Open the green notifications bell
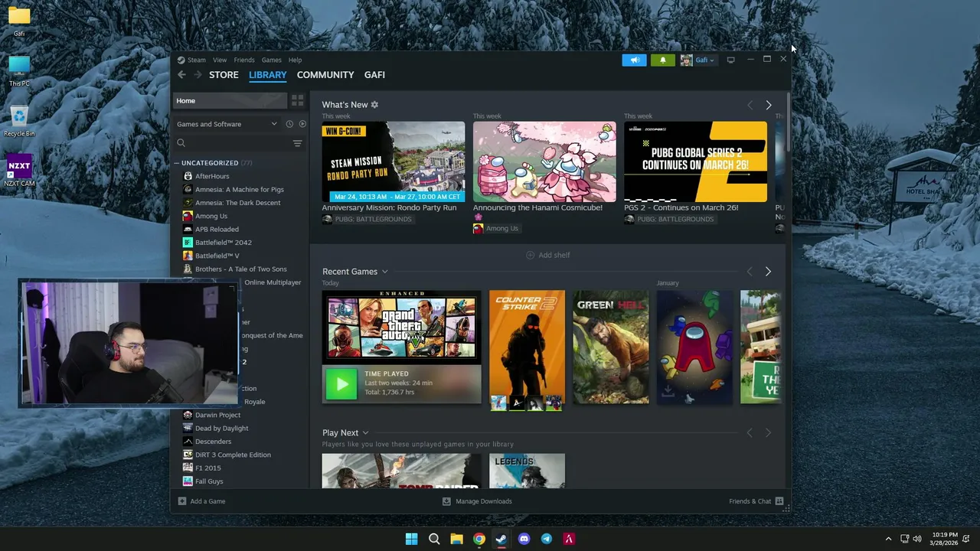Image resolution: width=980 pixels, height=551 pixels. pos(663,60)
